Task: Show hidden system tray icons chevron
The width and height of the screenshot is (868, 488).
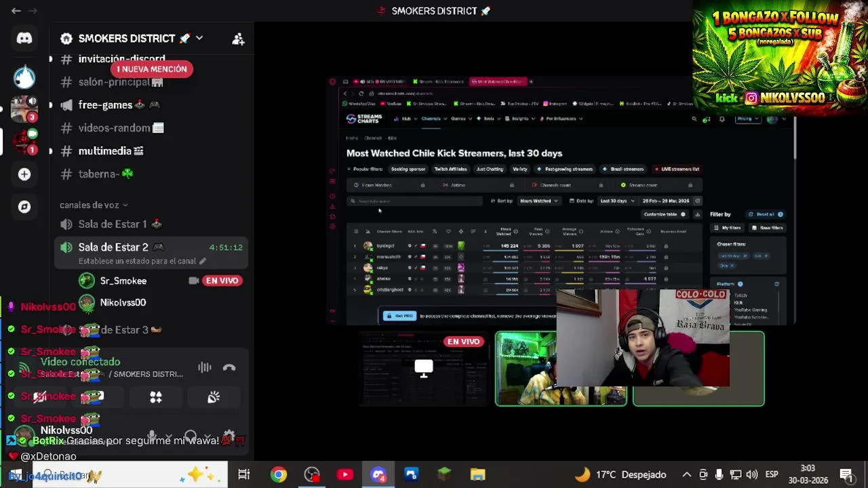Action: [x=686, y=474]
